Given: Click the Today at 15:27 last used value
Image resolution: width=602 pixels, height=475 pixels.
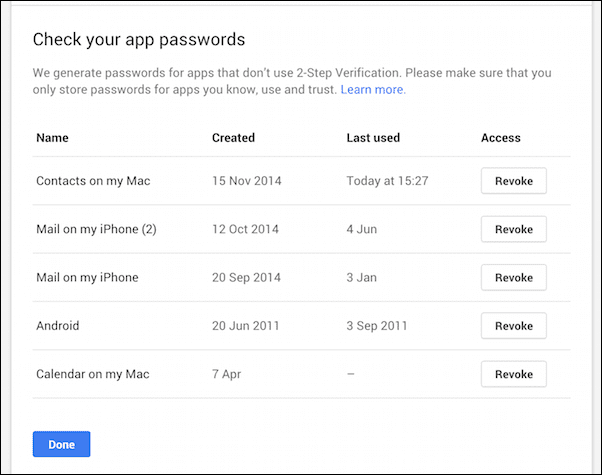Looking at the screenshot, I should point(387,181).
